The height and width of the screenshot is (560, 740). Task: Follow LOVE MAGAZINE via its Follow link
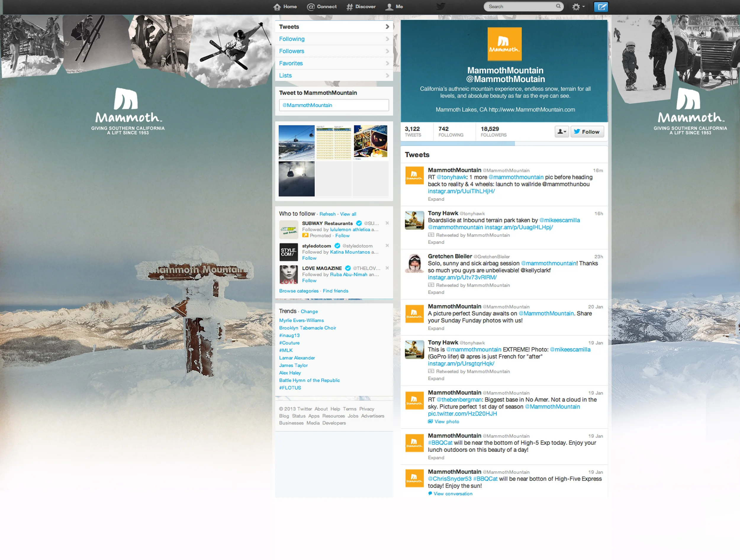(x=309, y=281)
